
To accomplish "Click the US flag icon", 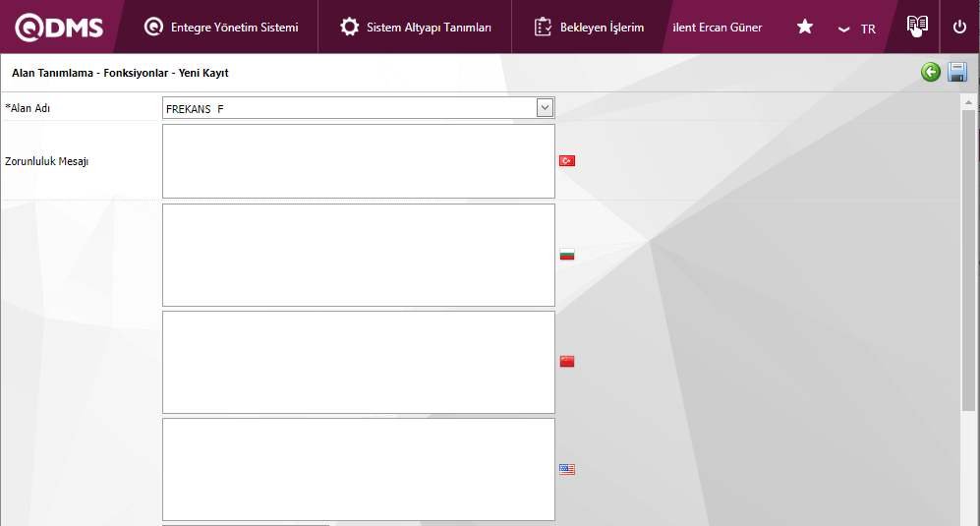I will [567, 469].
